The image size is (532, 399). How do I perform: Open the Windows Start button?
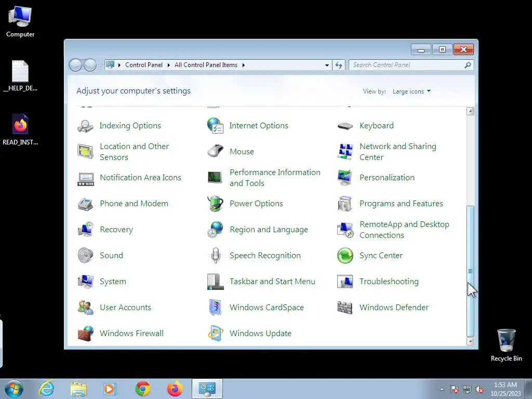tap(14, 389)
